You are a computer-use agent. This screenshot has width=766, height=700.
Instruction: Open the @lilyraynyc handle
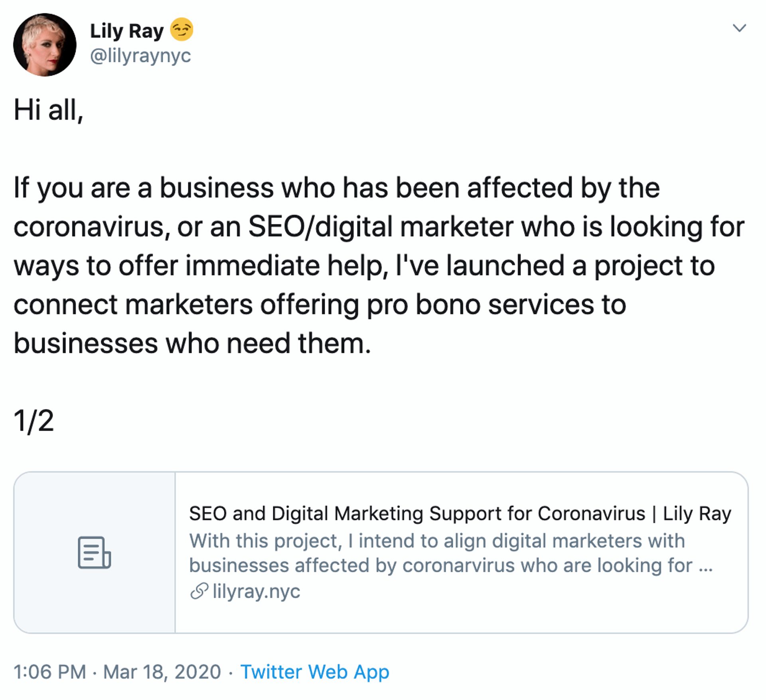click(140, 55)
